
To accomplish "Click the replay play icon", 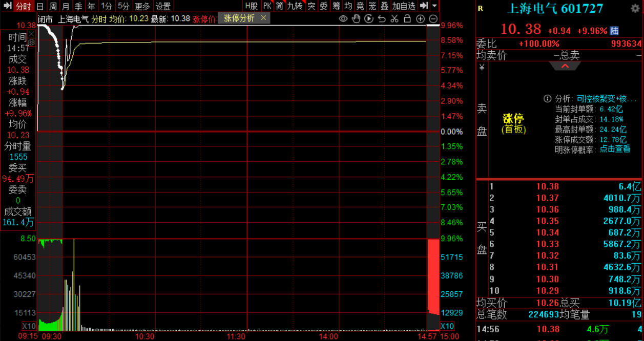I will coord(369,19).
